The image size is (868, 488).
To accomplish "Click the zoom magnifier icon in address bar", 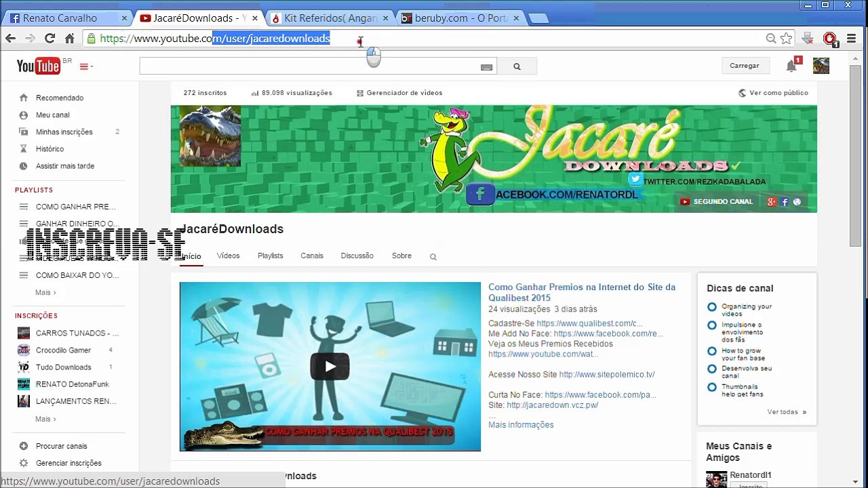I will tap(771, 39).
